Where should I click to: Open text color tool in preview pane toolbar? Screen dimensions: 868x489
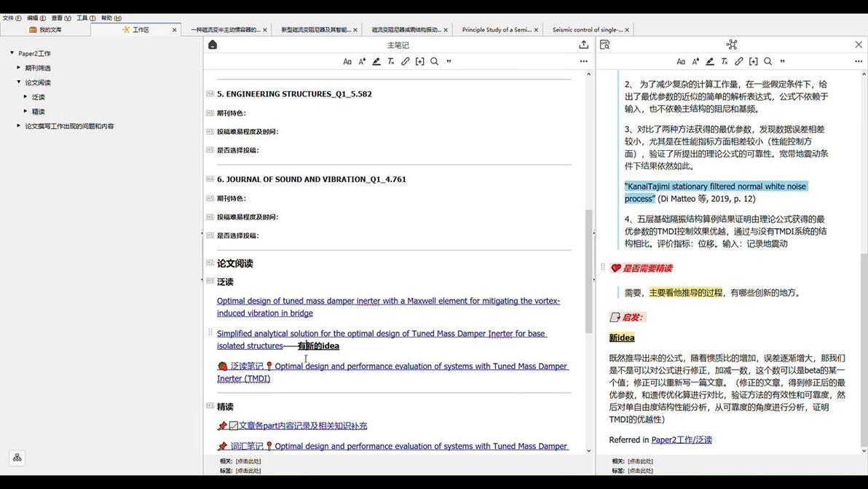(695, 61)
